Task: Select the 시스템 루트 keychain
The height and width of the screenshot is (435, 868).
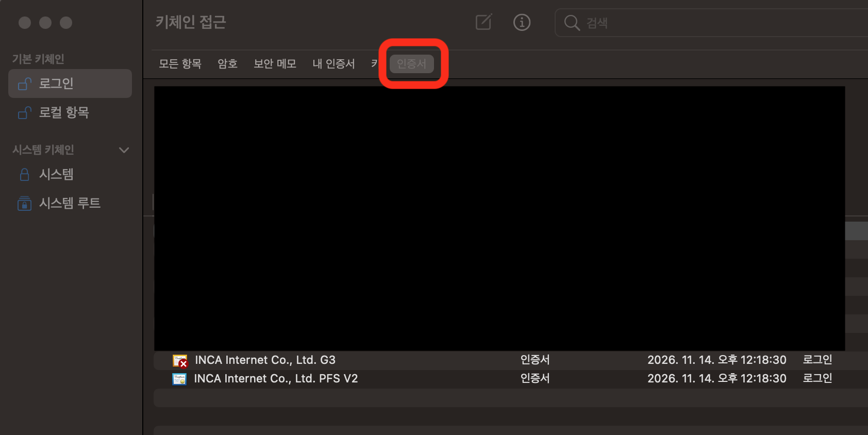Action: coord(70,203)
